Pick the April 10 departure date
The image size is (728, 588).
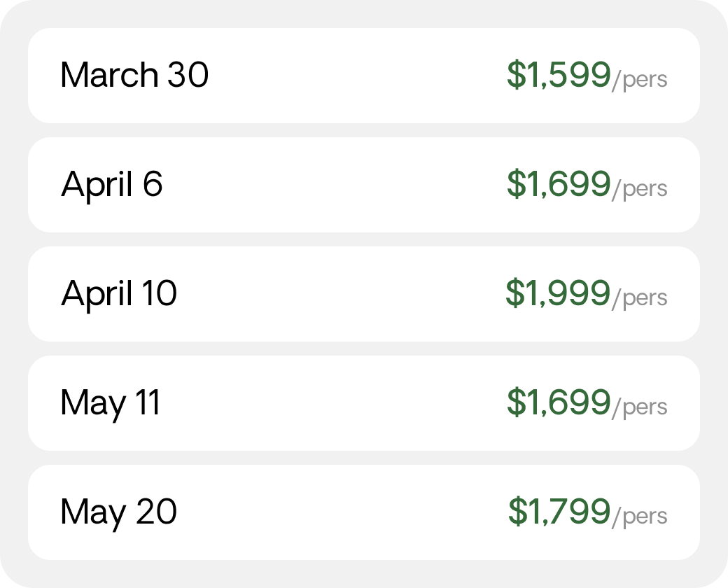coord(364,293)
